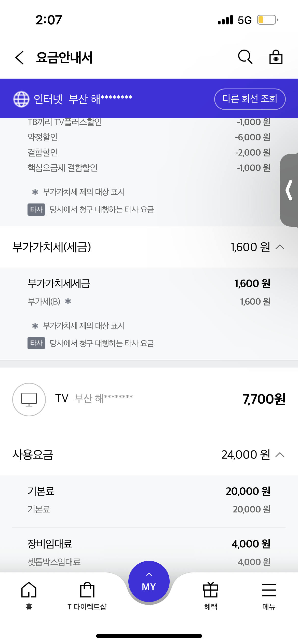Open the gray side drawer handle
298x644 pixels.
[x=289, y=190]
